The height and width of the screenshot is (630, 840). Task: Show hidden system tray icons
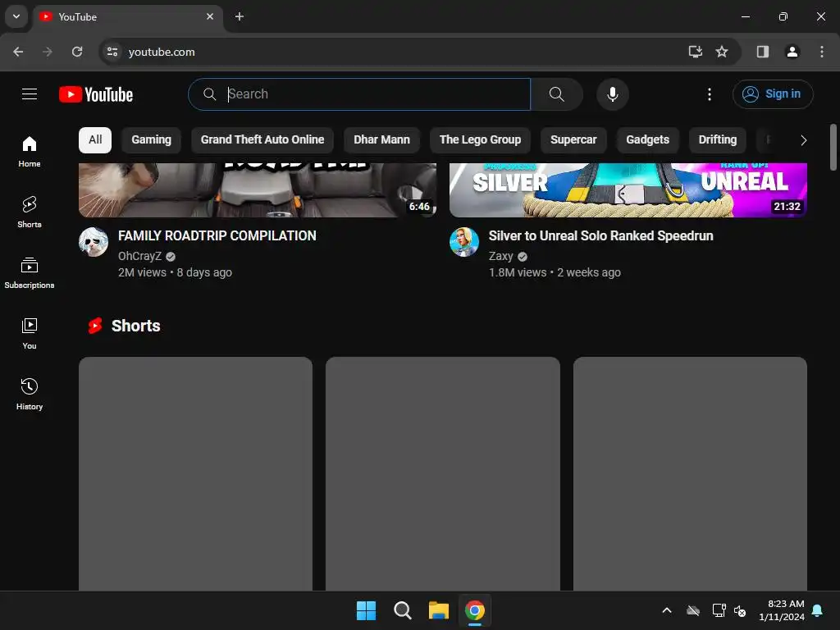[667, 610]
